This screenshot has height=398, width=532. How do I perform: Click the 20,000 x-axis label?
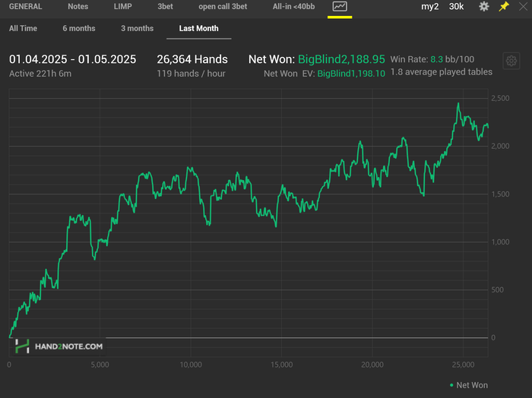[x=372, y=365]
